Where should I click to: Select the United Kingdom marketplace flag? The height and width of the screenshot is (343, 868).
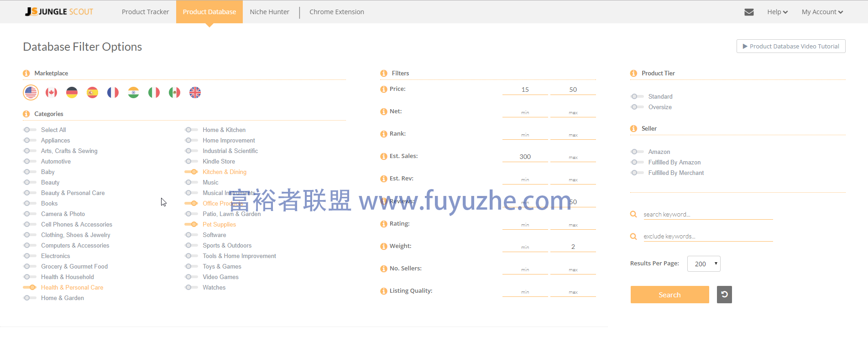(x=195, y=93)
